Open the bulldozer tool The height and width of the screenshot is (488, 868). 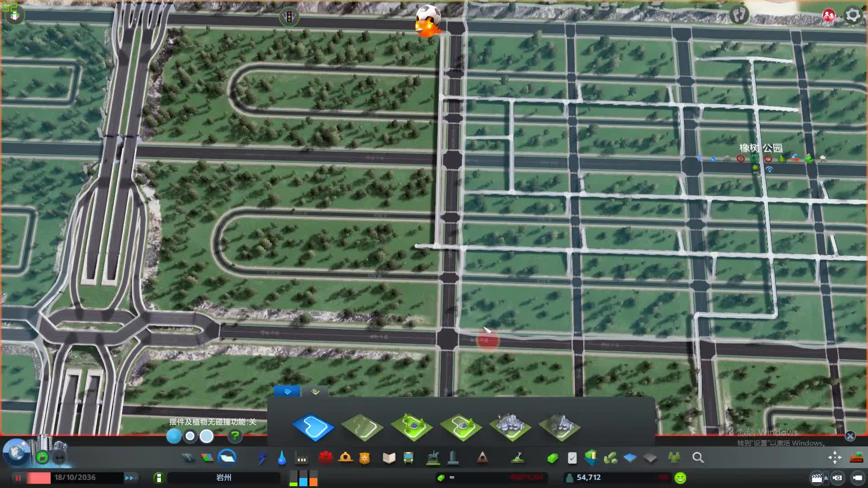tap(856, 458)
